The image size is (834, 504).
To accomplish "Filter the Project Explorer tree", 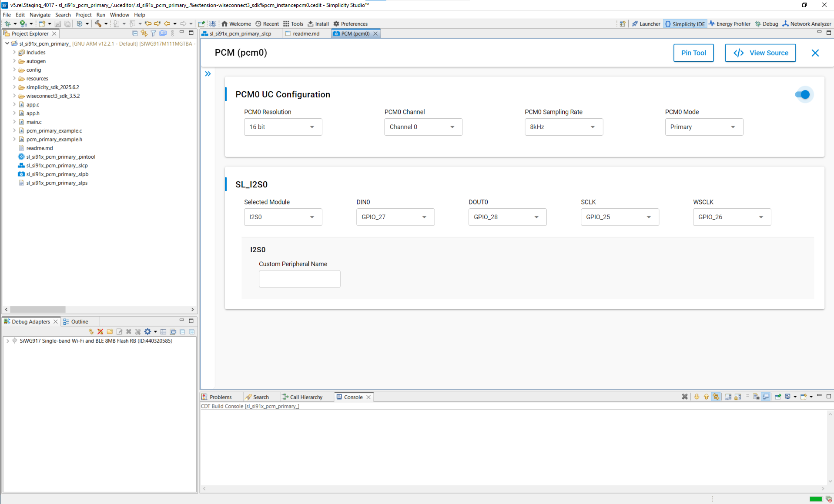I will click(153, 33).
